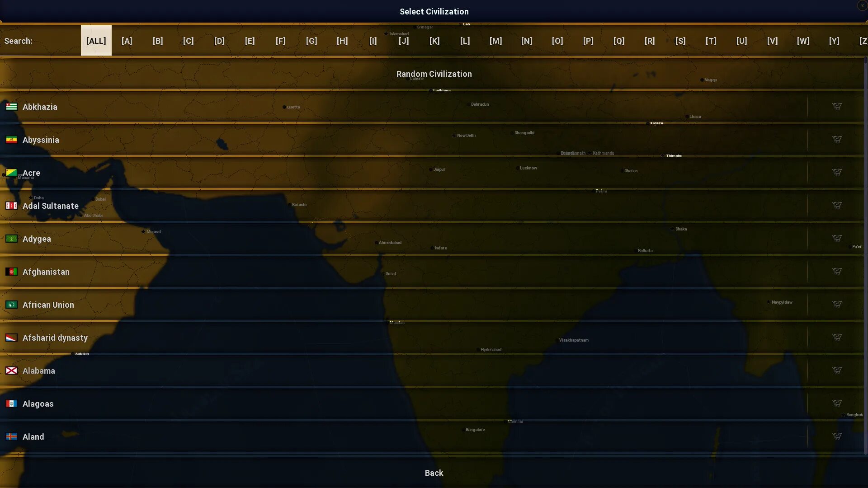Viewport: 868px width, 488px height.
Task: Filter list by letter [Y]
Action: pyautogui.click(x=834, y=41)
